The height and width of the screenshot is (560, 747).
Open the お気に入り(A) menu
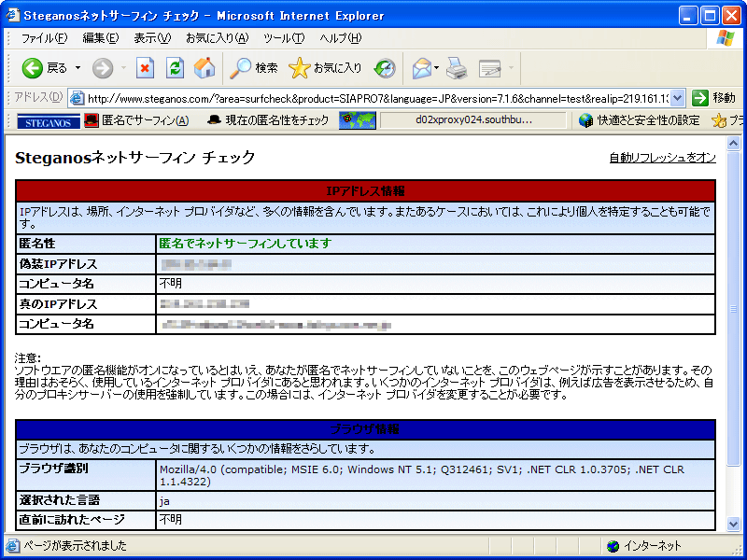pos(217,38)
